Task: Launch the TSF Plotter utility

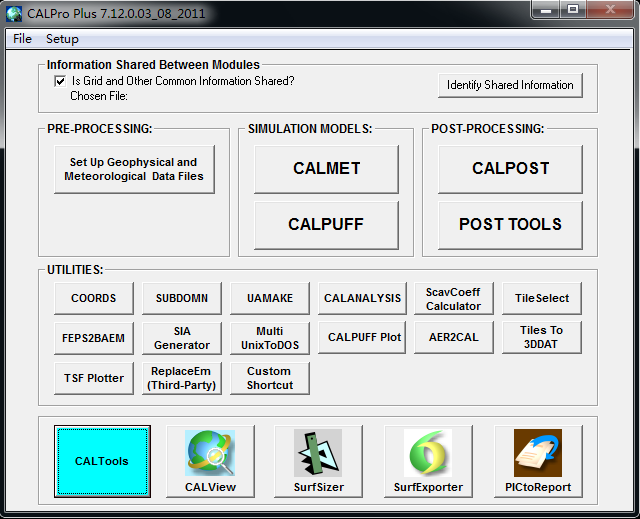Action: 93,378
